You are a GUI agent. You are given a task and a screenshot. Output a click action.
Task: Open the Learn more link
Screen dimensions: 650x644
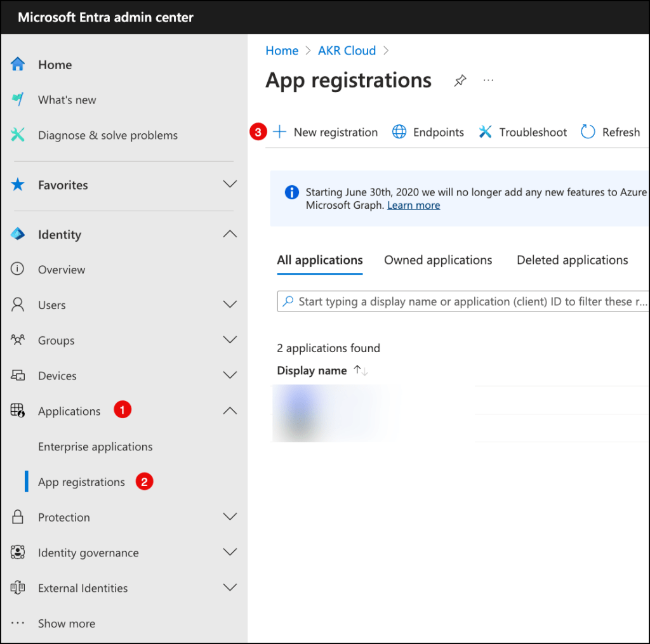[x=413, y=205]
